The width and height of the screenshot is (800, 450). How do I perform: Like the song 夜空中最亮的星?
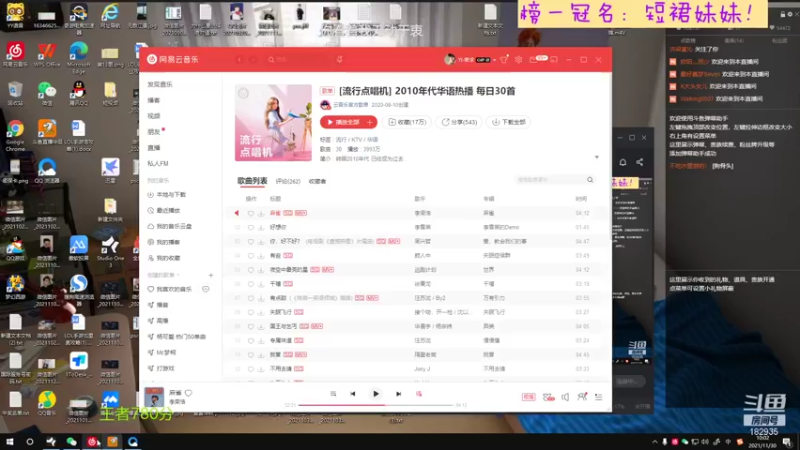tap(251, 270)
